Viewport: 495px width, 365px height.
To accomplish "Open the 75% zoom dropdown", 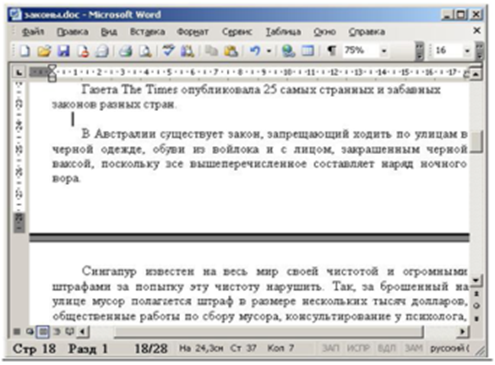I will tap(384, 51).
